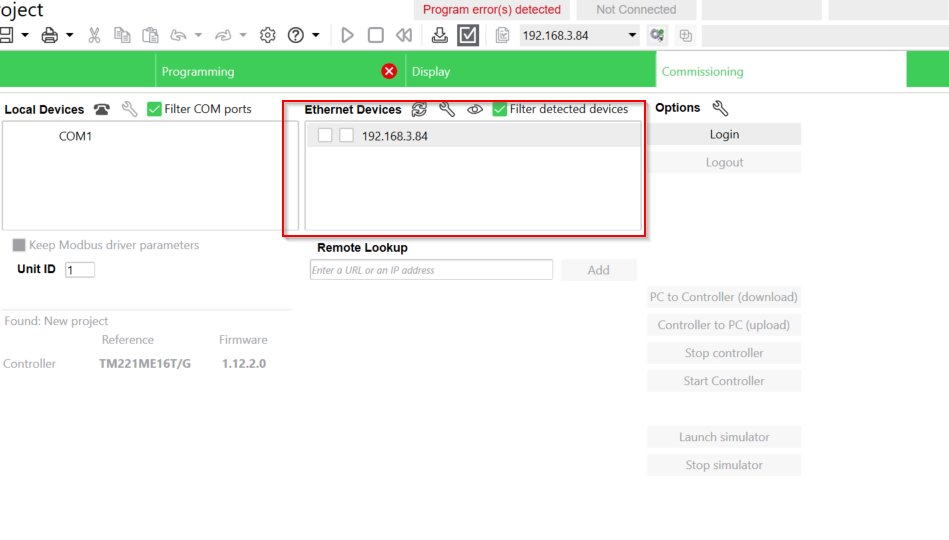Click the Ethernet Devices refresh icon
The image size is (949, 540).
coord(419,109)
